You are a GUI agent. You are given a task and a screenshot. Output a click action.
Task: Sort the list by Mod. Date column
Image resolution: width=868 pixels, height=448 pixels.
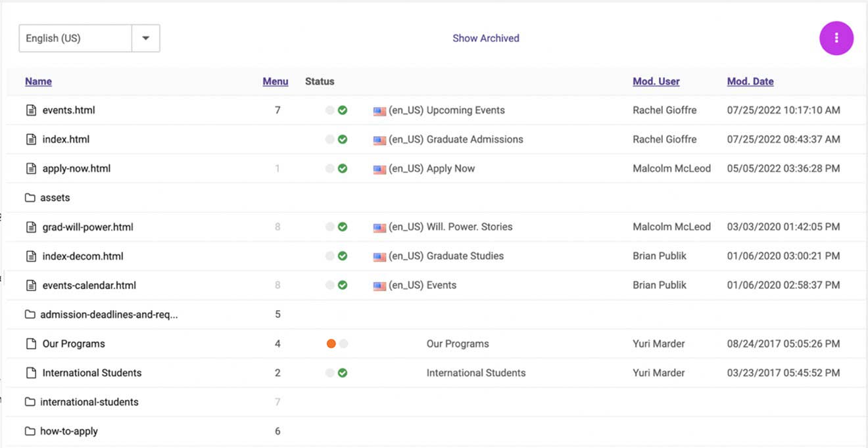pyautogui.click(x=750, y=81)
